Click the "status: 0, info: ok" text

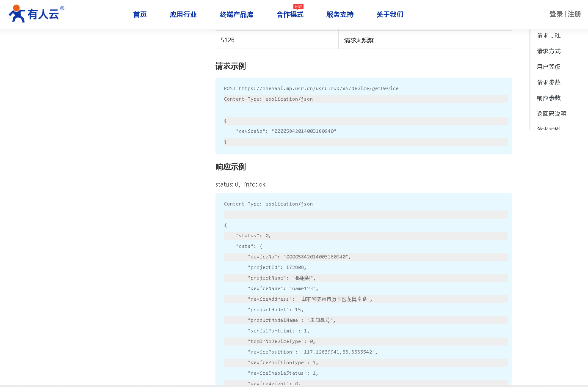[240, 184]
